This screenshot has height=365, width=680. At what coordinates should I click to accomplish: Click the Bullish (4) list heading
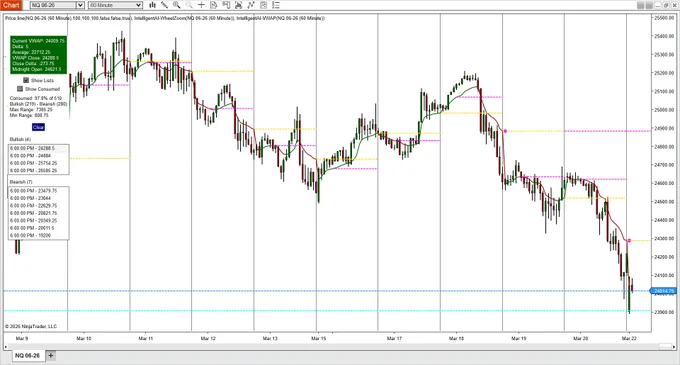(x=20, y=140)
